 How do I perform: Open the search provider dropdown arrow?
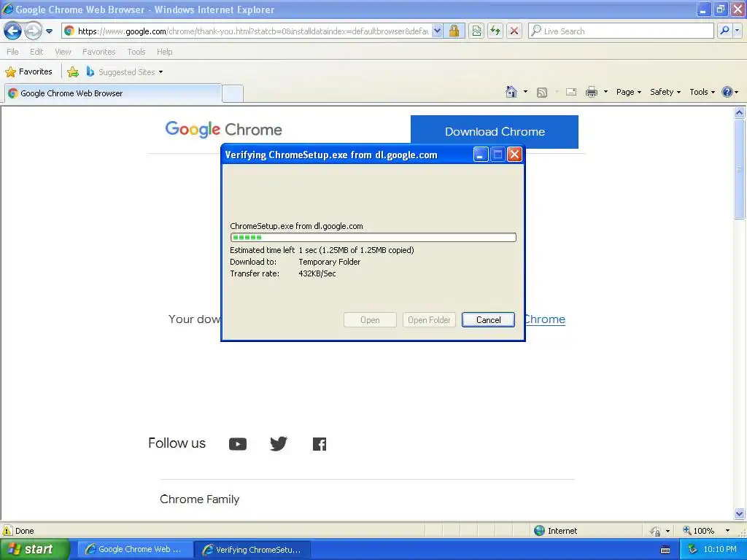[738, 31]
